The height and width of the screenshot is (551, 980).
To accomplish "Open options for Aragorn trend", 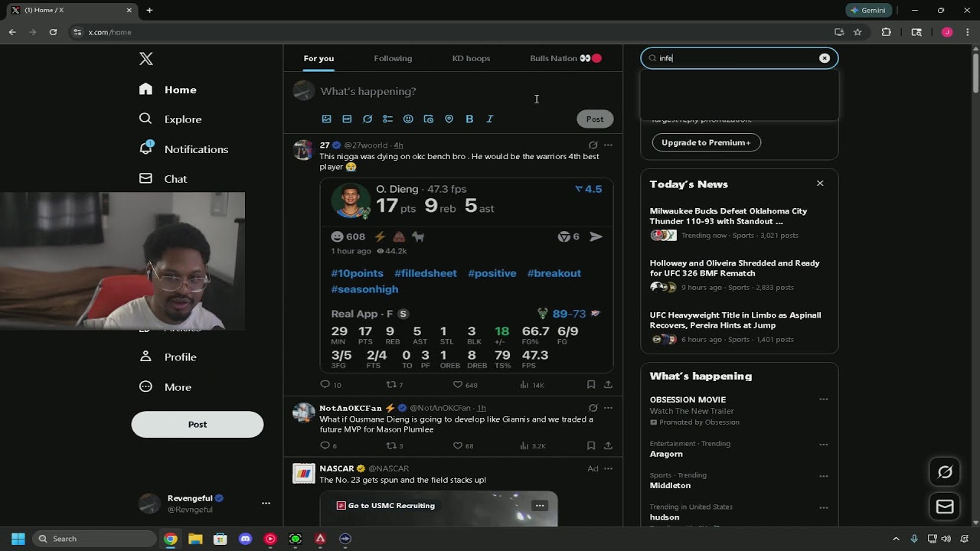I will tap(824, 445).
